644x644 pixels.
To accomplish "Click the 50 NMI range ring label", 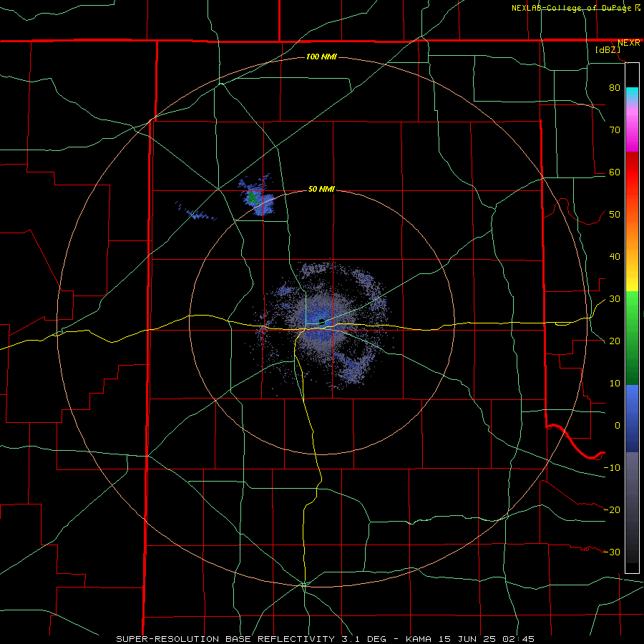I will pos(321,189).
